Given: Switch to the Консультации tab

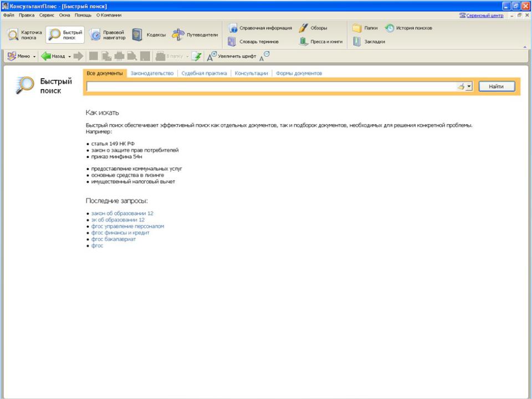Looking at the screenshot, I should tap(251, 73).
